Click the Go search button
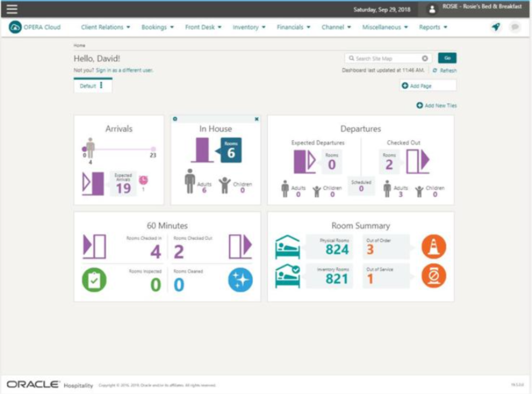Image resolution: width=532 pixels, height=394 pixels. [447, 58]
